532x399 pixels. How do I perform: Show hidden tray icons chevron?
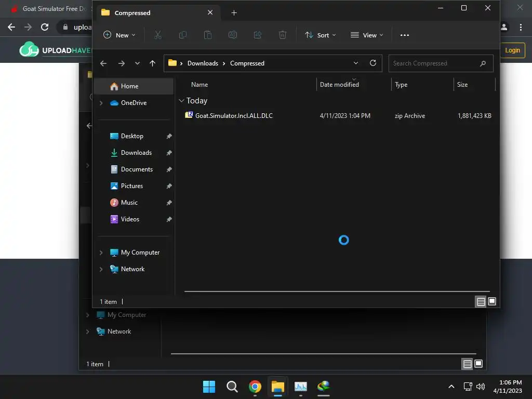pos(451,387)
